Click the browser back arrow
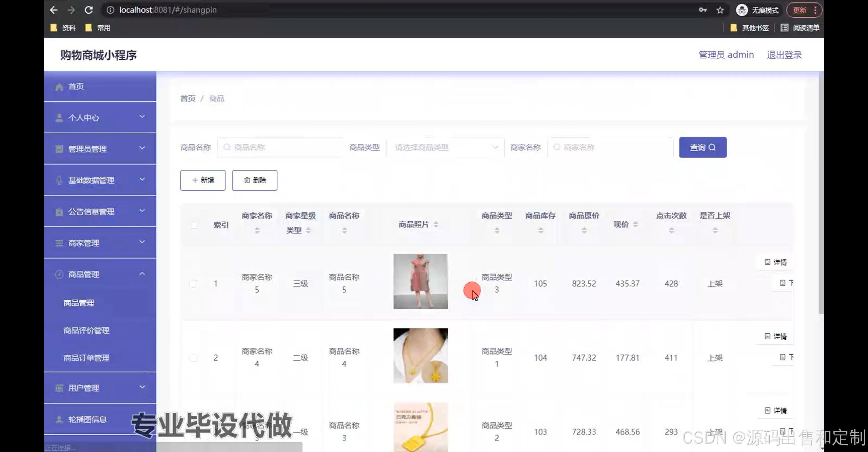Viewport: 868px width, 452px height. click(54, 10)
